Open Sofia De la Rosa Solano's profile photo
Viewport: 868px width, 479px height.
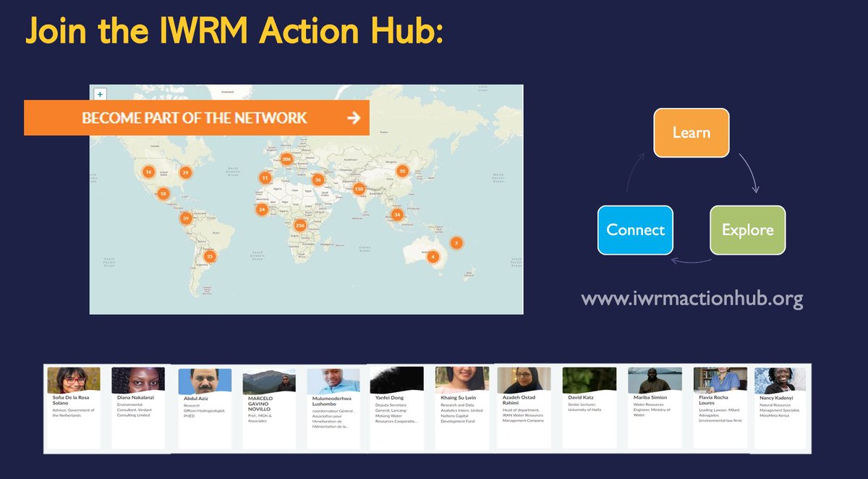74,380
